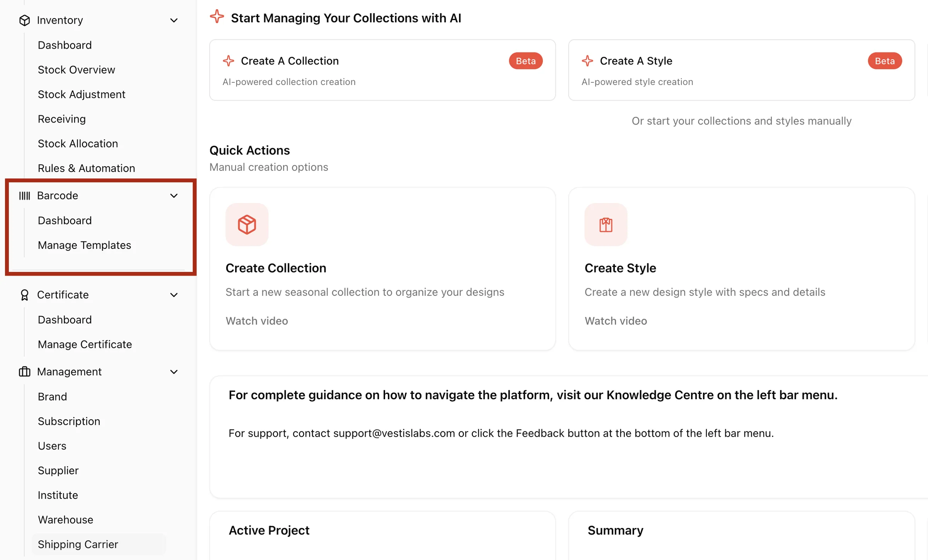Screen dimensions: 928x560
Task: Open Warehouse menu item
Action: click(65, 520)
